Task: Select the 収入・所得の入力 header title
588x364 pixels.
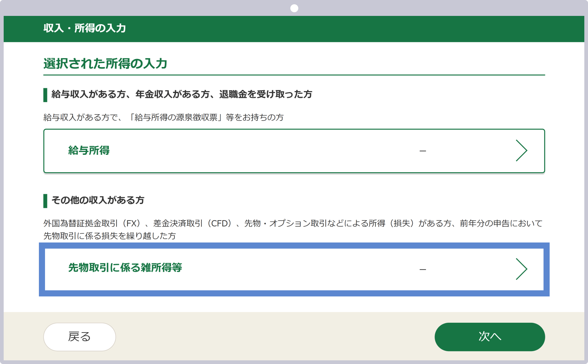Action: [x=85, y=28]
